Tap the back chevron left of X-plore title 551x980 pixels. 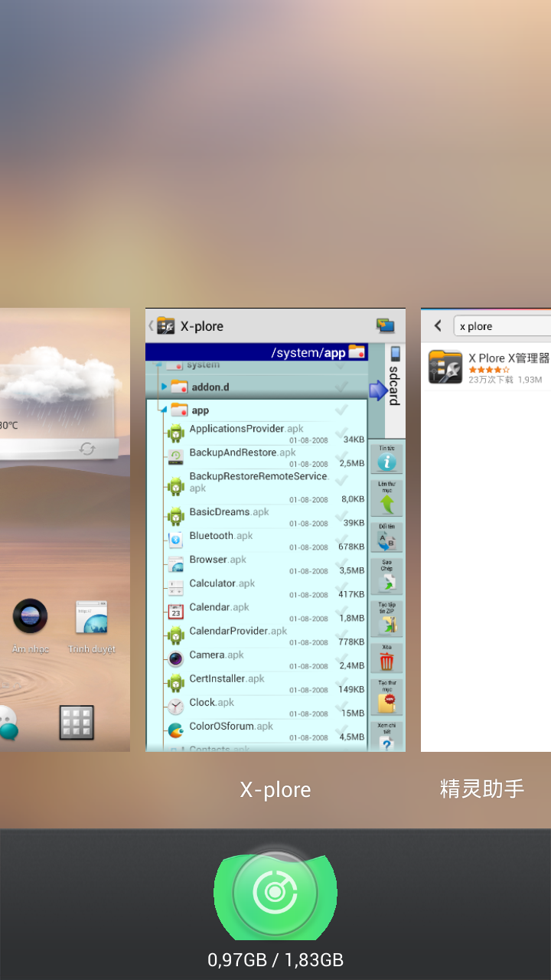coord(151,325)
